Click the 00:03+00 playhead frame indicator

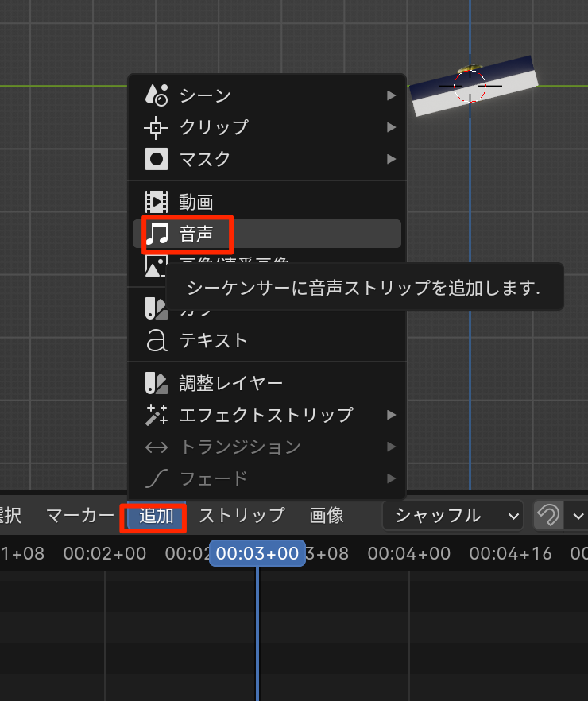[257, 553]
